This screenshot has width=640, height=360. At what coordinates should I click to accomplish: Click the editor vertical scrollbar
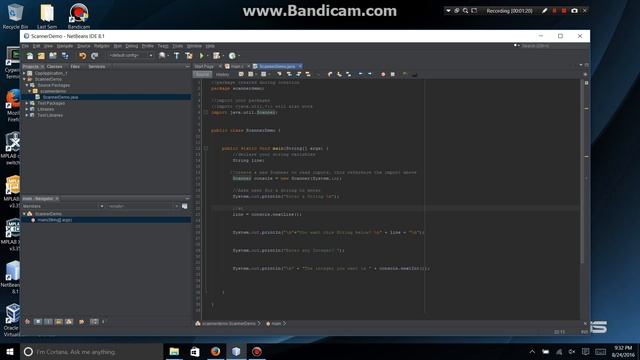(x=582, y=171)
